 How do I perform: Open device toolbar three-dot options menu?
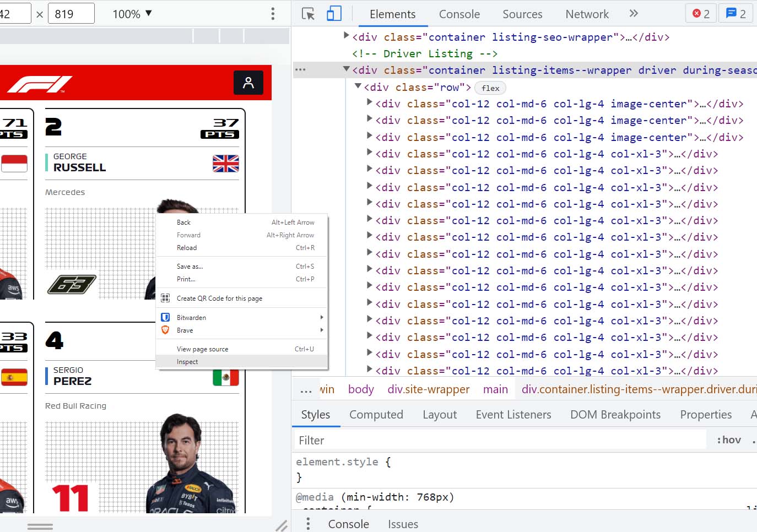tap(273, 14)
